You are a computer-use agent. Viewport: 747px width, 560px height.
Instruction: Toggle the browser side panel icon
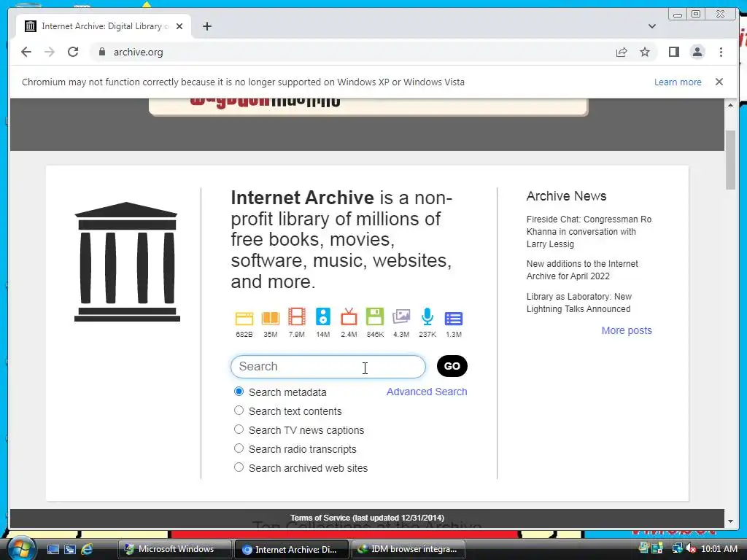point(673,52)
